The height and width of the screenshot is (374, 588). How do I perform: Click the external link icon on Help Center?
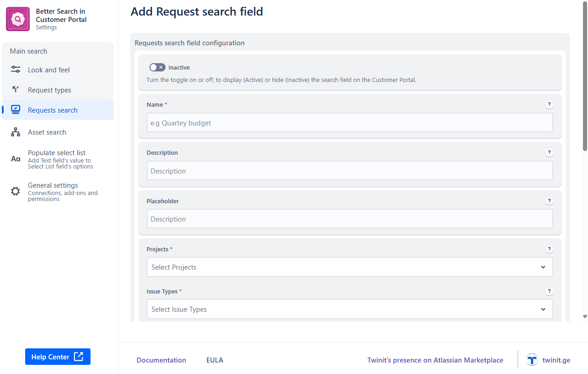79,357
